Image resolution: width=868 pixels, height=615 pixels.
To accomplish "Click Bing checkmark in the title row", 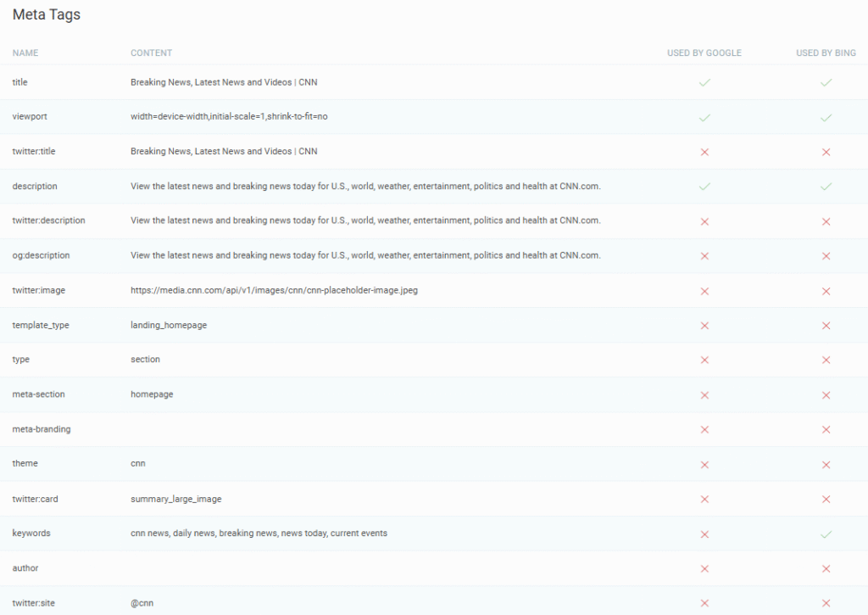I will tap(826, 82).
